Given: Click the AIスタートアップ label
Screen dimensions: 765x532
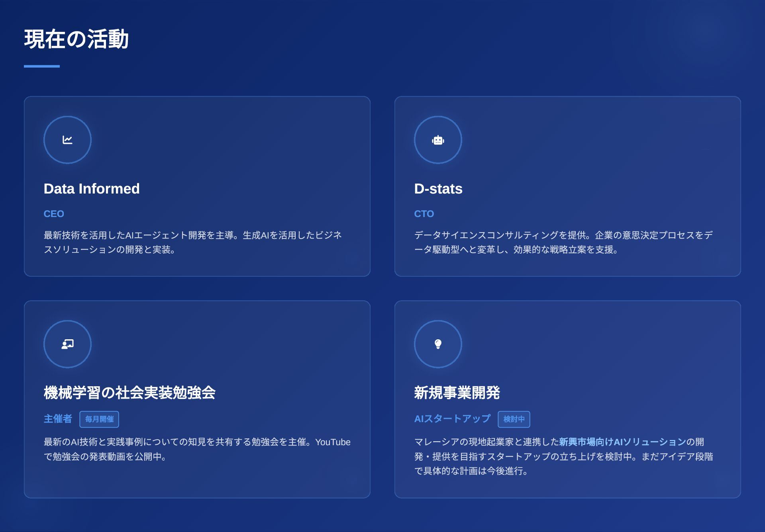Looking at the screenshot, I should (x=452, y=419).
